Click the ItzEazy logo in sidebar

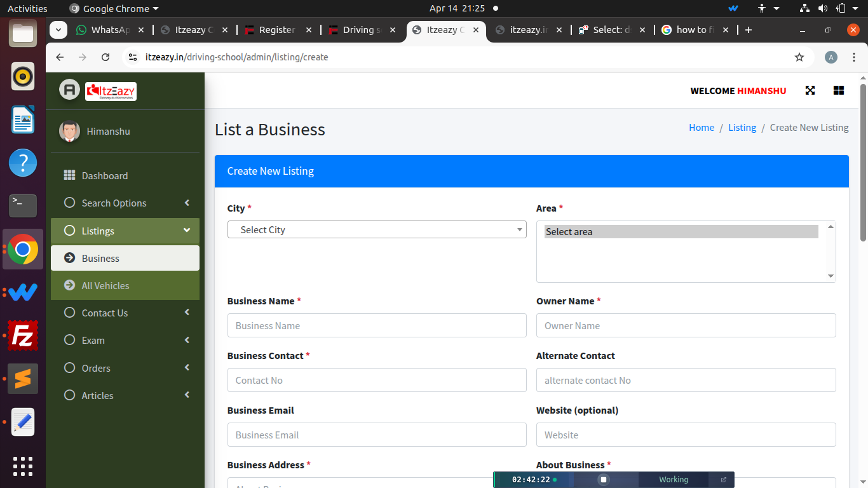(111, 91)
